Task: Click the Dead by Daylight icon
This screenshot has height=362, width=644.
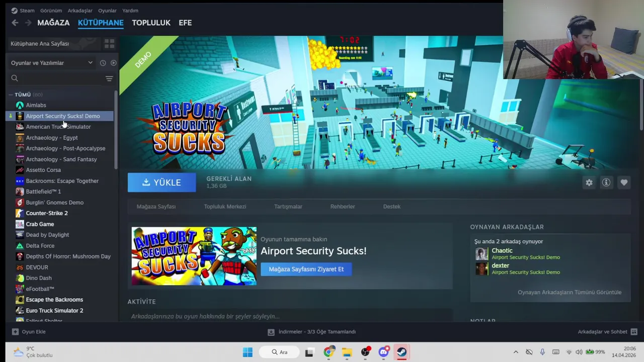Action: (20, 235)
